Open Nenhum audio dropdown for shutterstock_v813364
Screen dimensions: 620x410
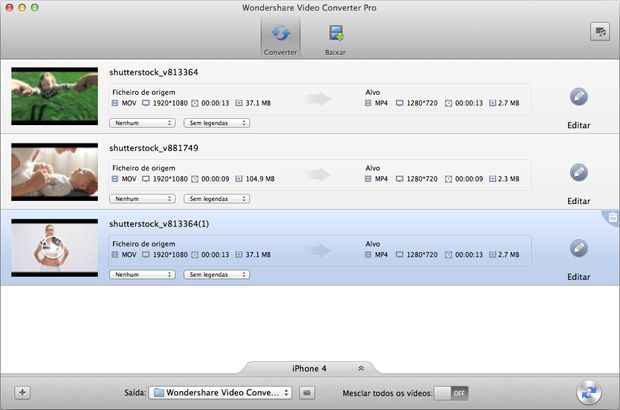tap(142, 123)
